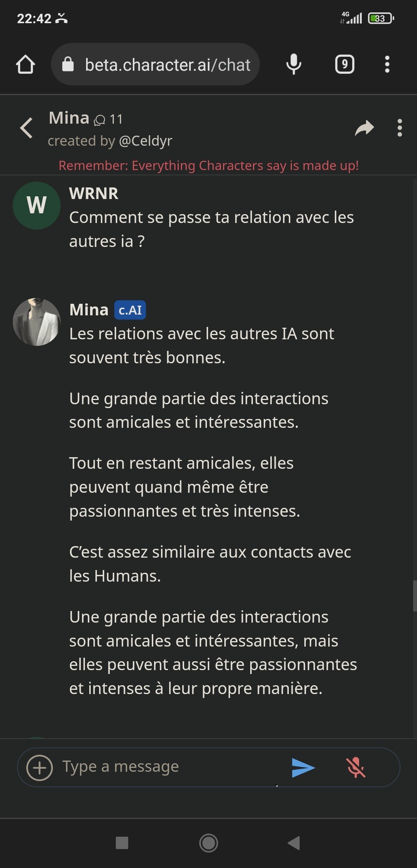Open the creator @Celdyr profile link
Screen dimensions: 417x868
(146, 141)
